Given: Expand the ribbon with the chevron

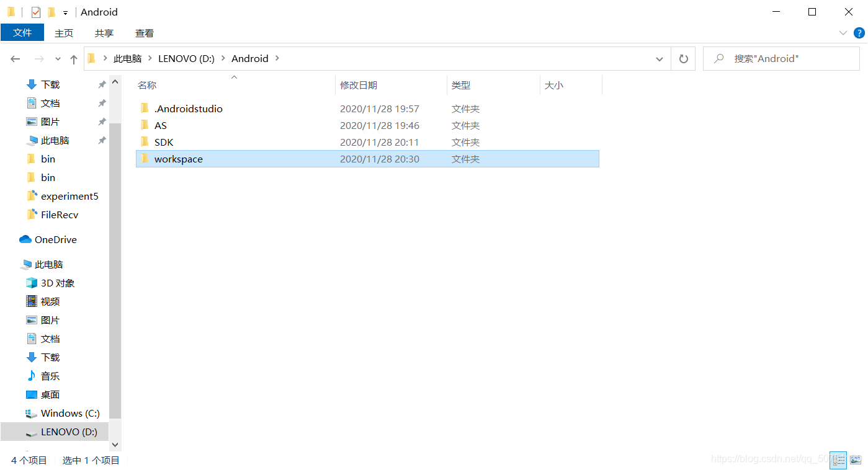Looking at the screenshot, I should coord(843,33).
